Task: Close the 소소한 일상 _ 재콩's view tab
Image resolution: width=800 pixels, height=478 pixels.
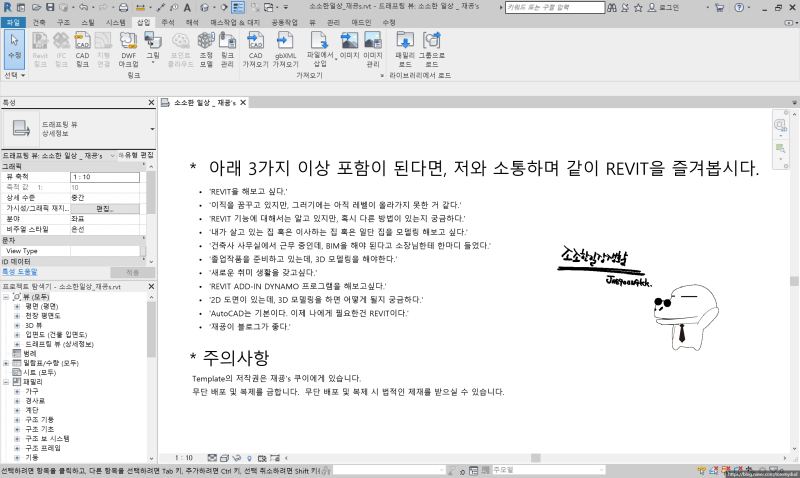Action: 243,103
